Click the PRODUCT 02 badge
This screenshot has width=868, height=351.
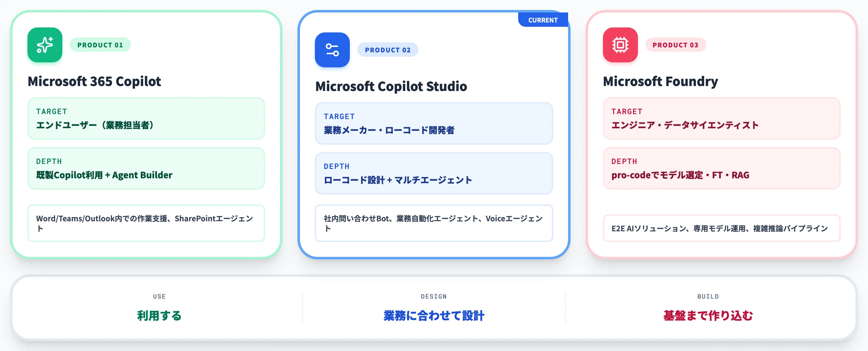(388, 50)
